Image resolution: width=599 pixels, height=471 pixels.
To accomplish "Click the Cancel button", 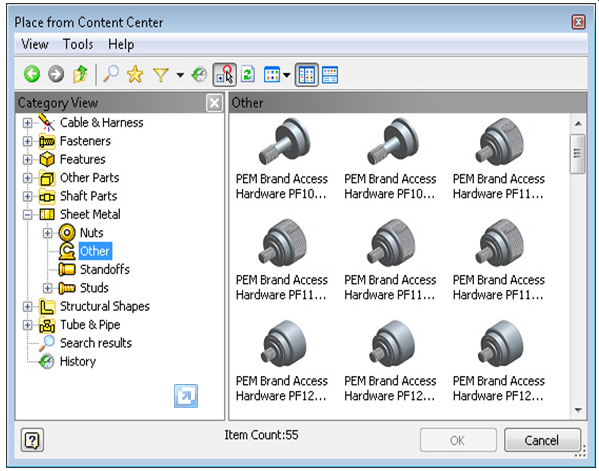I will coord(542,440).
